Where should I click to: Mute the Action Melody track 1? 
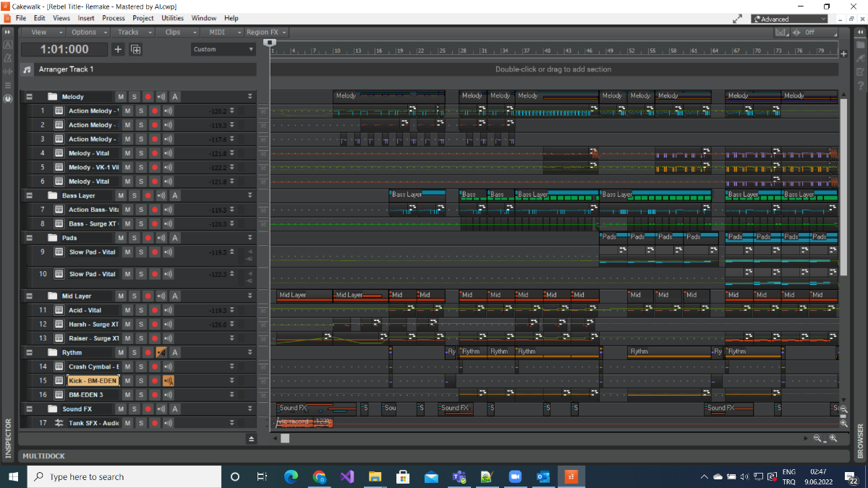(127, 111)
